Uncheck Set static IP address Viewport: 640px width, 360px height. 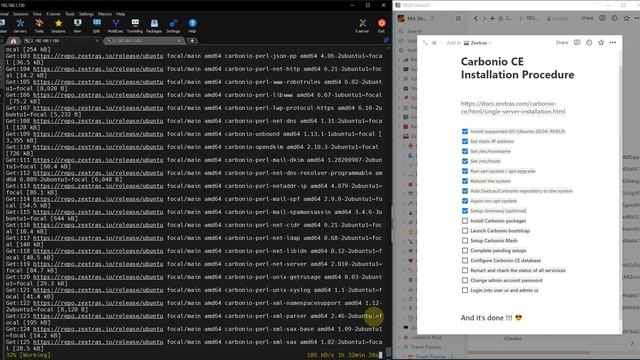(x=464, y=141)
